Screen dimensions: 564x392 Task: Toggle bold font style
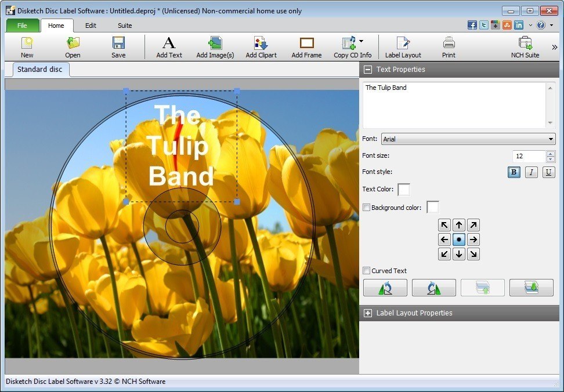tap(514, 172)
